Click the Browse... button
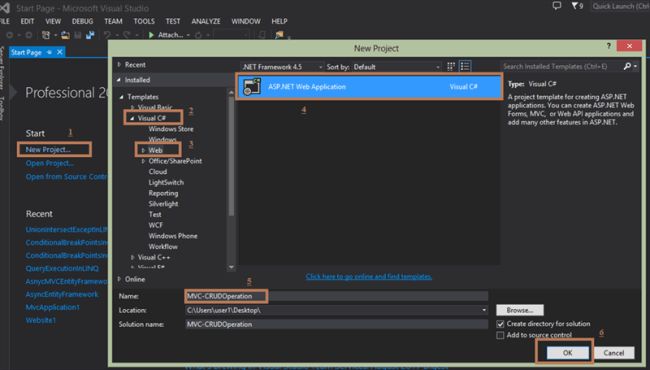This screenshot has width=650, height=370. tap(520, 310)
